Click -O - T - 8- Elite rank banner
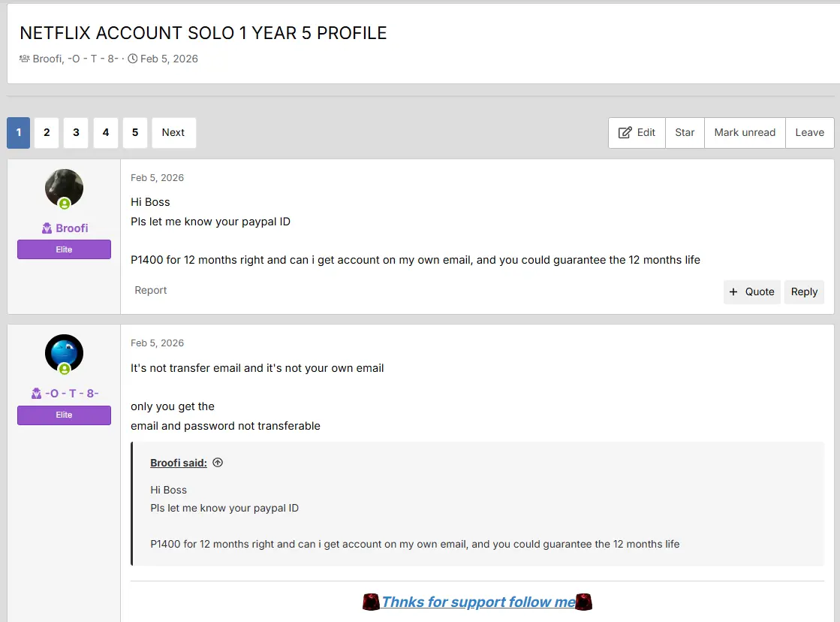Viewport: 840px width, 622px height. coord(64,415)
